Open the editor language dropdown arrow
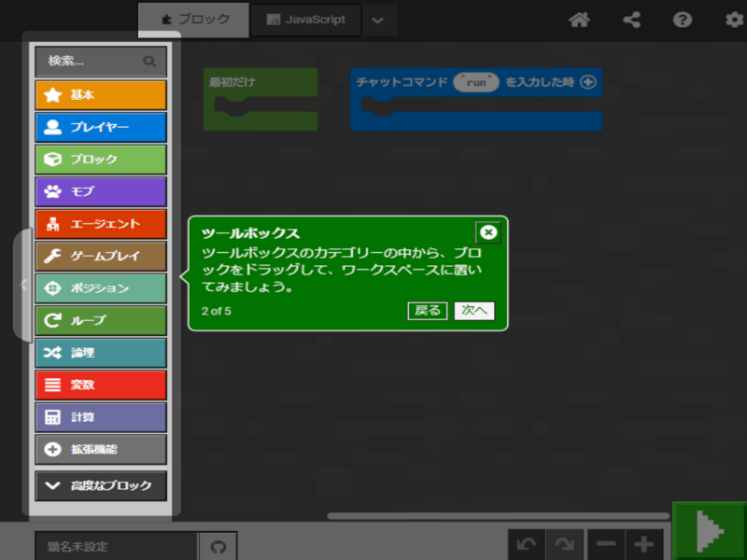 [x=378, y=20]
